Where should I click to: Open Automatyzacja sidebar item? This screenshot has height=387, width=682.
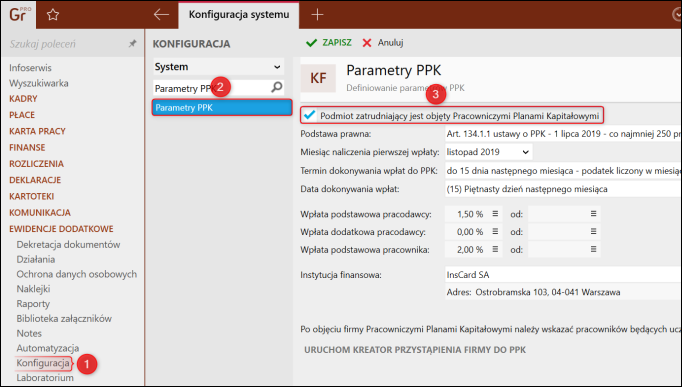(x=48, y=348)
